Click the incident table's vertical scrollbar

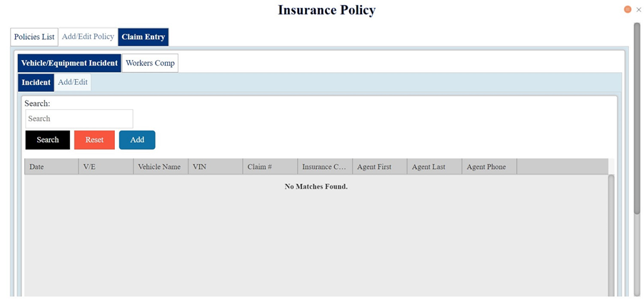pyautogui.click(x=611, y=235)
